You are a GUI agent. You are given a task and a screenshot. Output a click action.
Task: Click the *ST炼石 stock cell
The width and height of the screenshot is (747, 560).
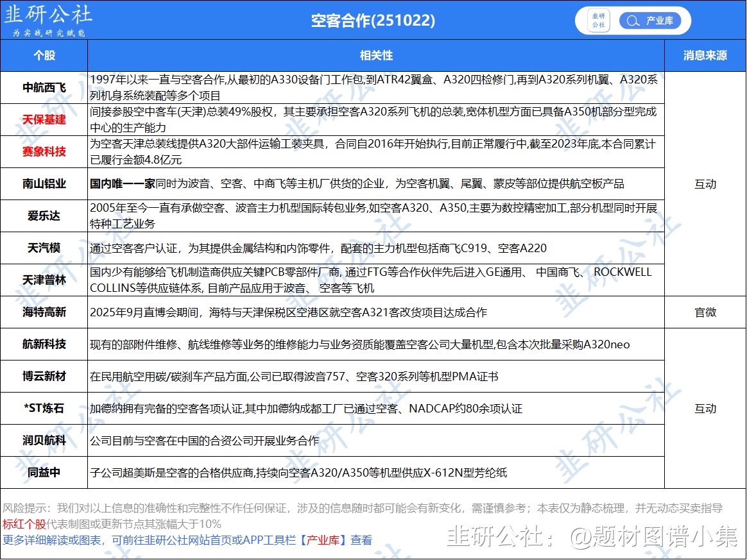click(44, 409)
